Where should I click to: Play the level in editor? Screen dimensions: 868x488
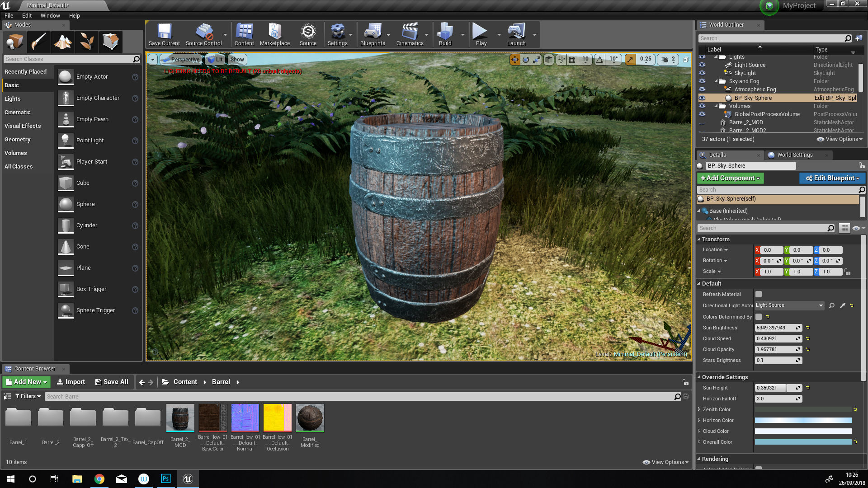pyautogui.click(x=481, y=35)
